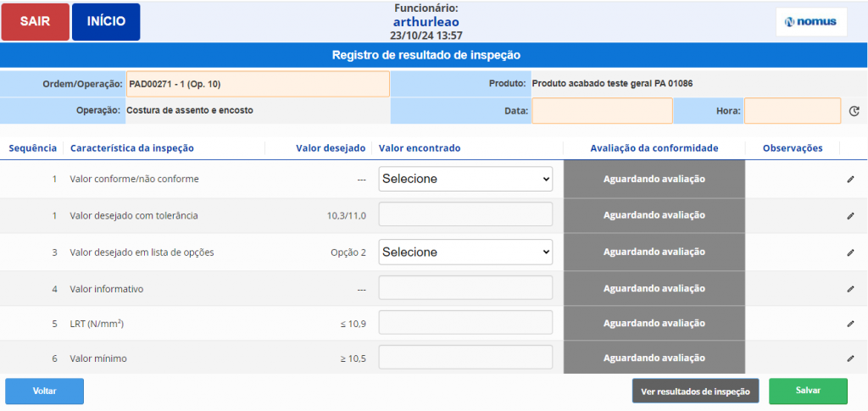Click the Ordem/Operação field
This screenshot has width=868, height=411.
click(258, 84)
